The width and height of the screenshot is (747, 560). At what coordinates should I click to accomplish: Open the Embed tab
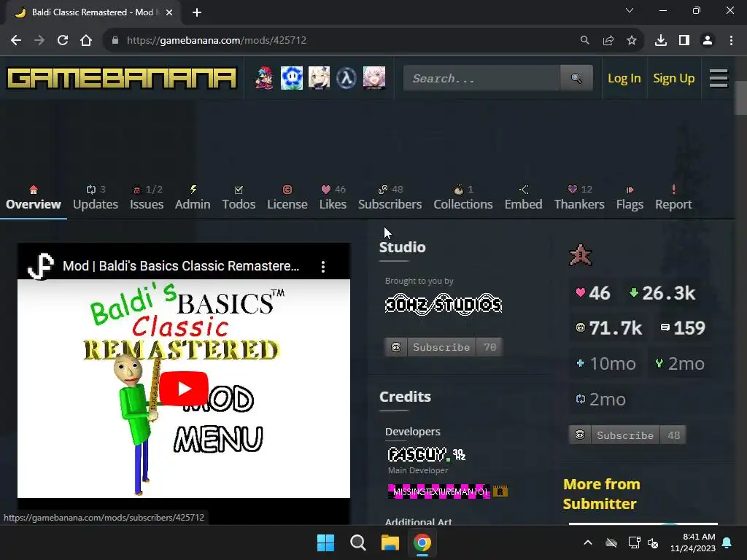pos(524,198)
